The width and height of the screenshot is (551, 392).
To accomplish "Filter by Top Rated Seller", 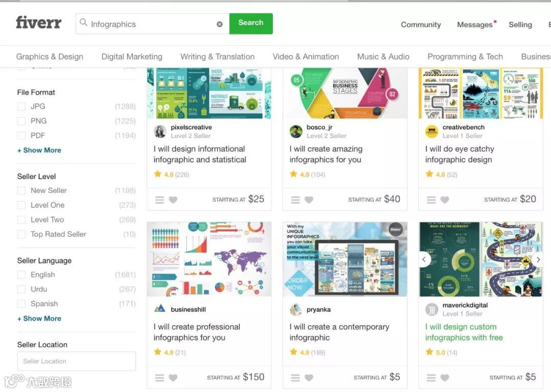I will 21,234.
